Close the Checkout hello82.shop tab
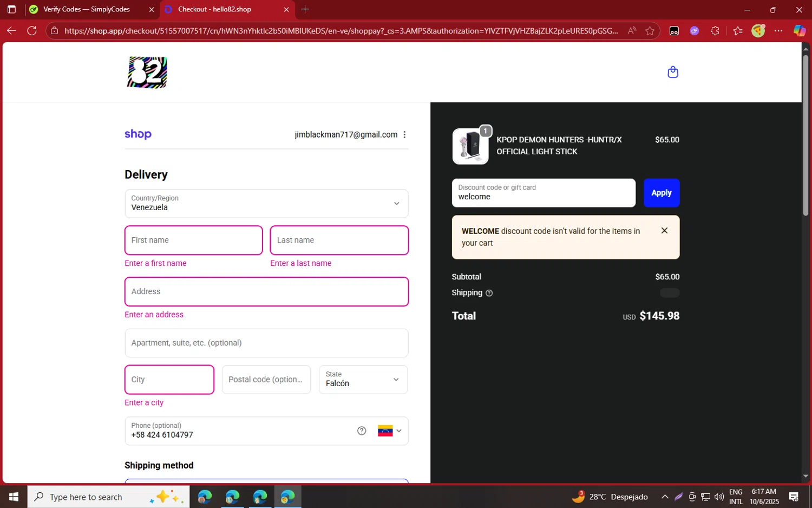 point(286,10)
